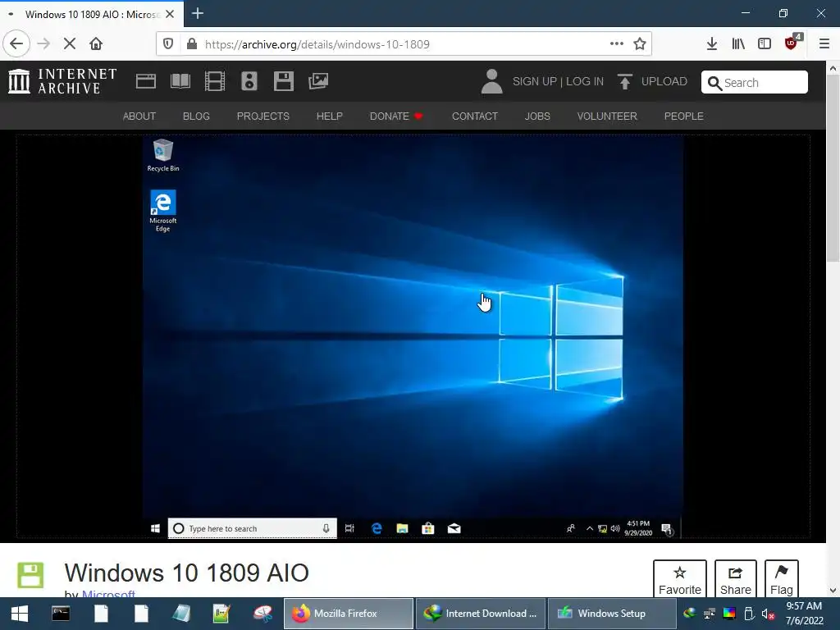840x630 pixels.
Task: Open page actions three-dot menu
Action: coord(617,44)
